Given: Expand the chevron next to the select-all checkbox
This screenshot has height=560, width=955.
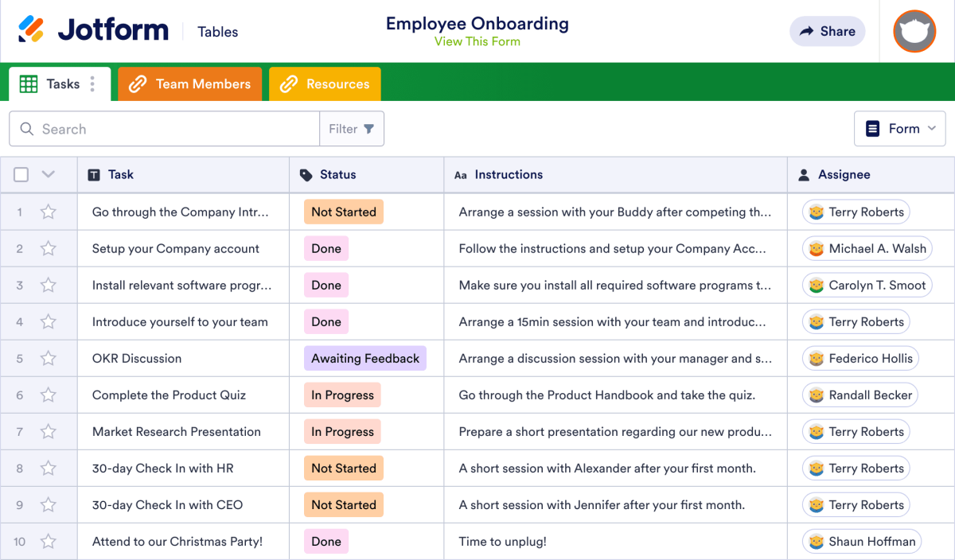Looking at the screenshot, I should coord(48,174).
